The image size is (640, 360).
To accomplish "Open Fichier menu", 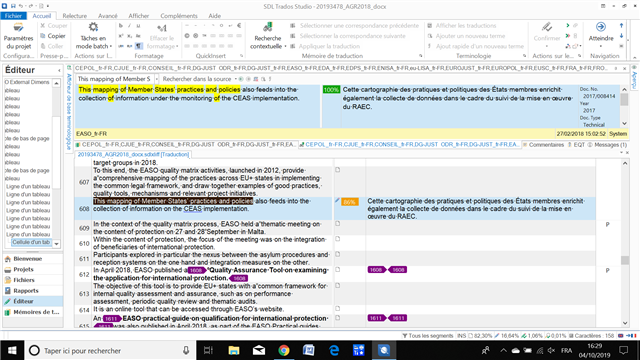I will pos(13,16).
